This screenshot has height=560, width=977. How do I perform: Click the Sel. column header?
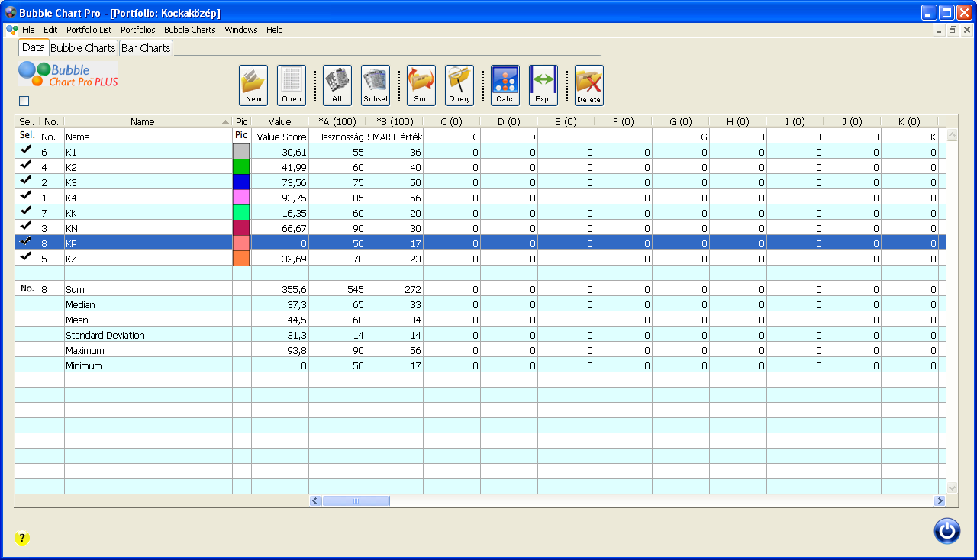coord(27,121)
